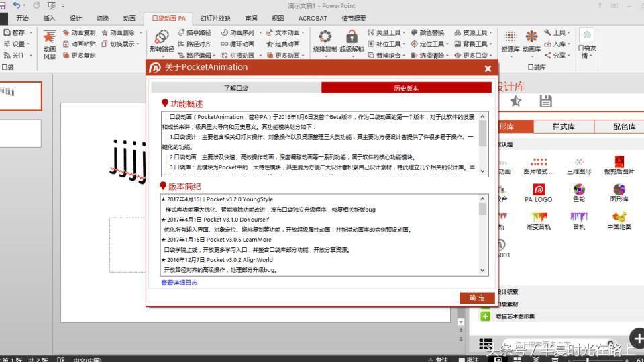This screenshot has width=644, height=362.
Task: Click the save disk icon in design library
Action: coord(545,101)
